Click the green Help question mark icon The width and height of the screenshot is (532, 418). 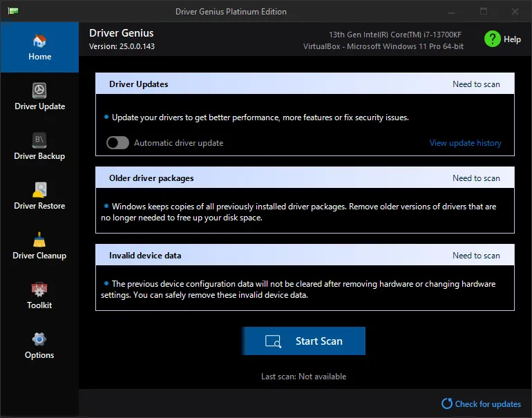pyautogui.click(x=493, y=39)
